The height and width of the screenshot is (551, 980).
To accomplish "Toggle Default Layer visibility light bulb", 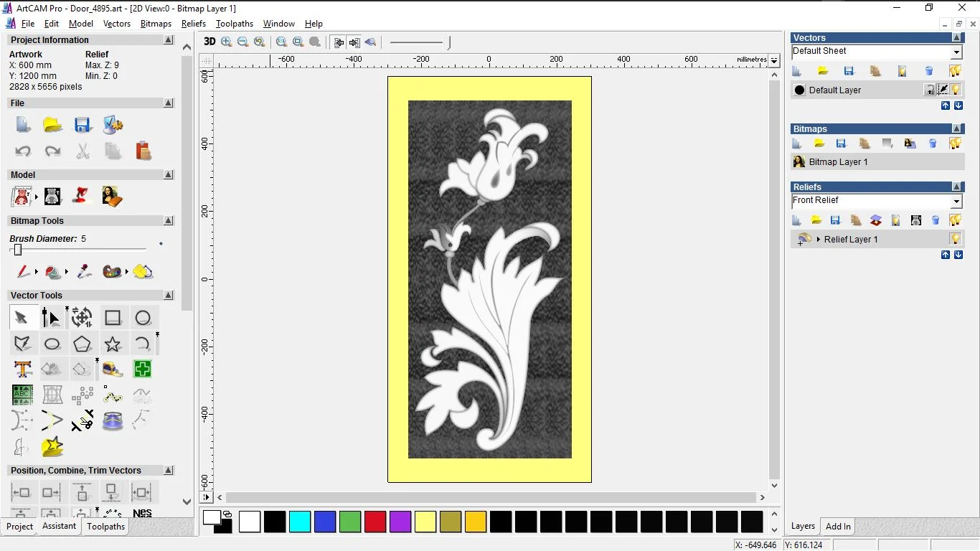I will 956,90.
